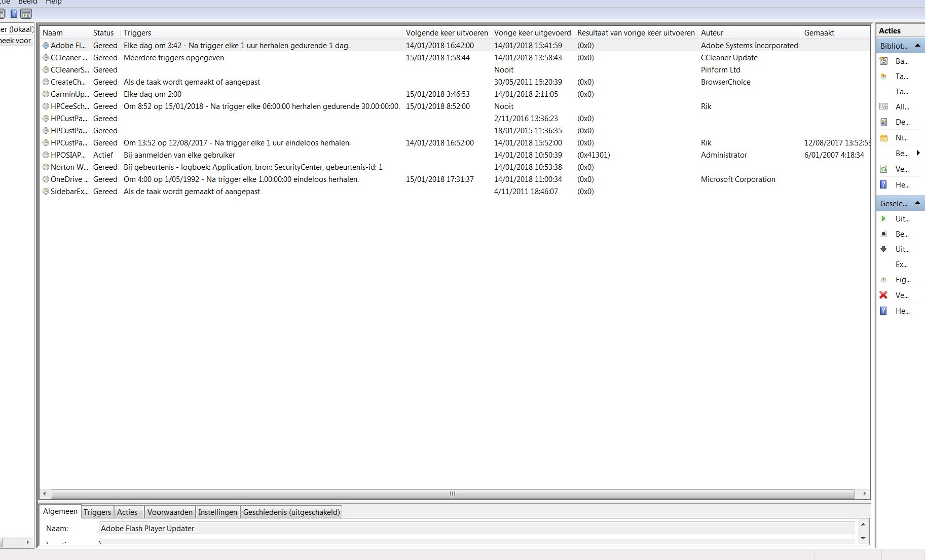Click the red X delete task icon
Image resolution: width=925 pixels, height=560 pixels.
click(x=883, y=295)
